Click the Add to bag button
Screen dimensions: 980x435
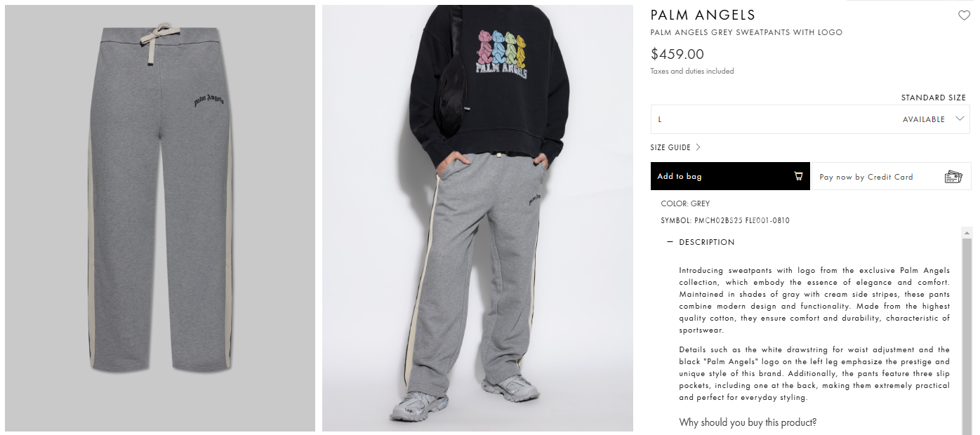(x=731, y=176)
